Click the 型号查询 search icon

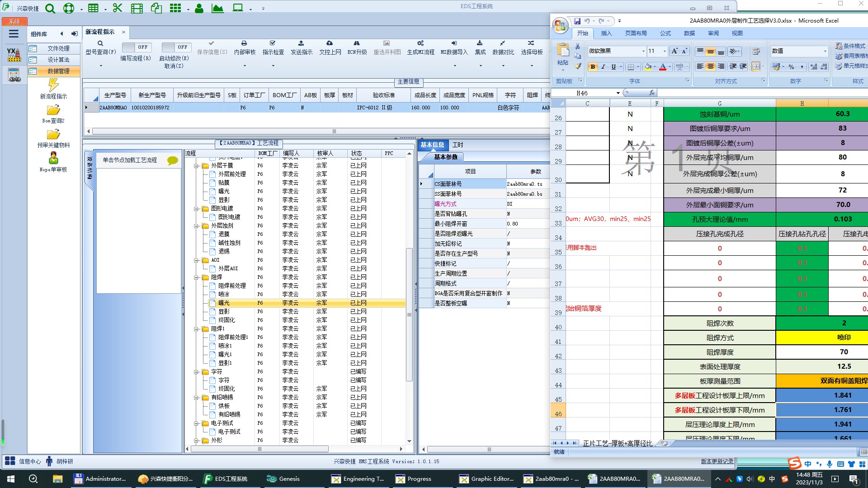point(100,43)
